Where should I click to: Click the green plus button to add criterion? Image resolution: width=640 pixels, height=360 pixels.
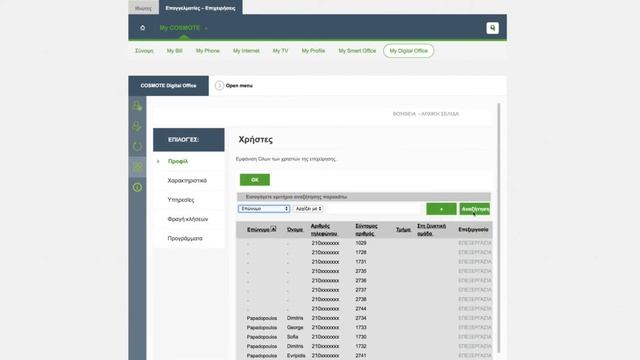[441, 209]
